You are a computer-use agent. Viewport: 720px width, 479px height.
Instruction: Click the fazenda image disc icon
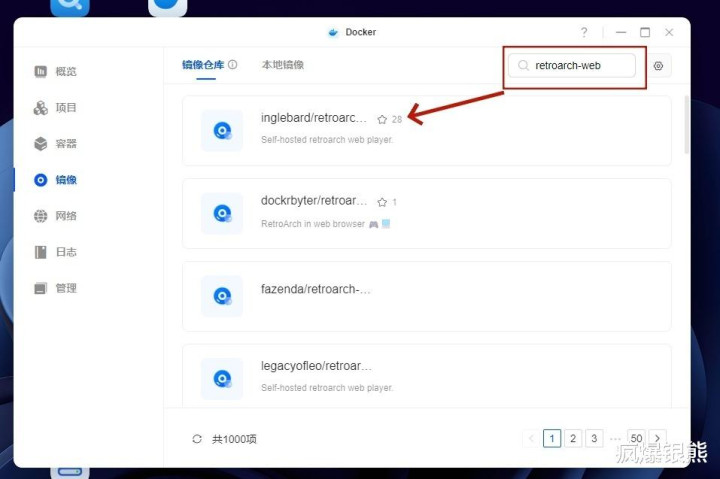tap(222, 296)
